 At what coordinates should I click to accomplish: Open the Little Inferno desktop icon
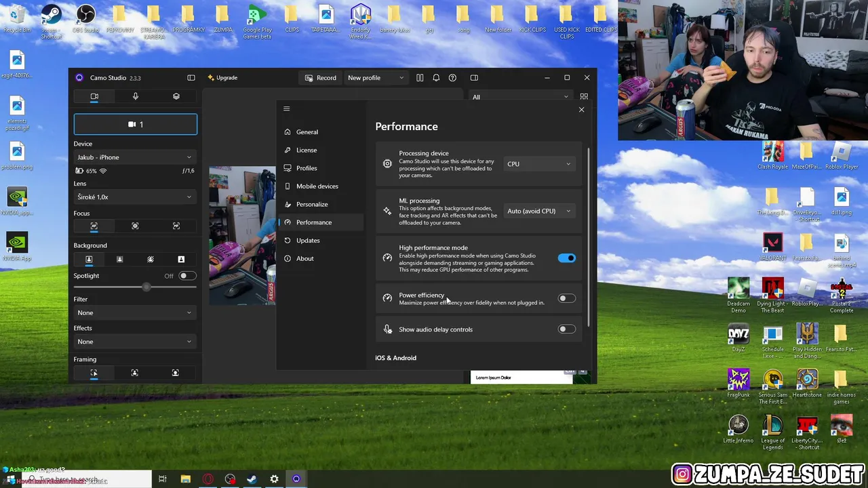pyautogui.click(x=738, y=429)
